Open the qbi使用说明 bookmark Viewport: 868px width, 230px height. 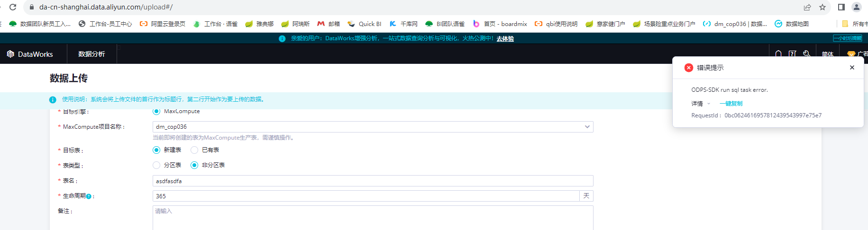click(556, 24)
